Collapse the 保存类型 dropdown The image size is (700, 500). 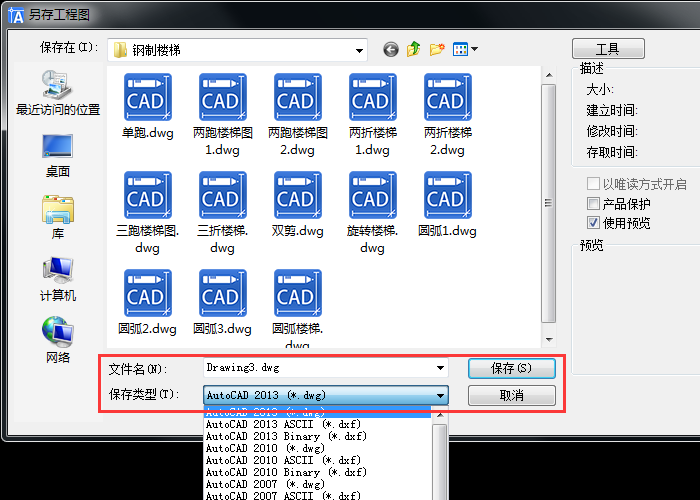(x=440, y=396)
